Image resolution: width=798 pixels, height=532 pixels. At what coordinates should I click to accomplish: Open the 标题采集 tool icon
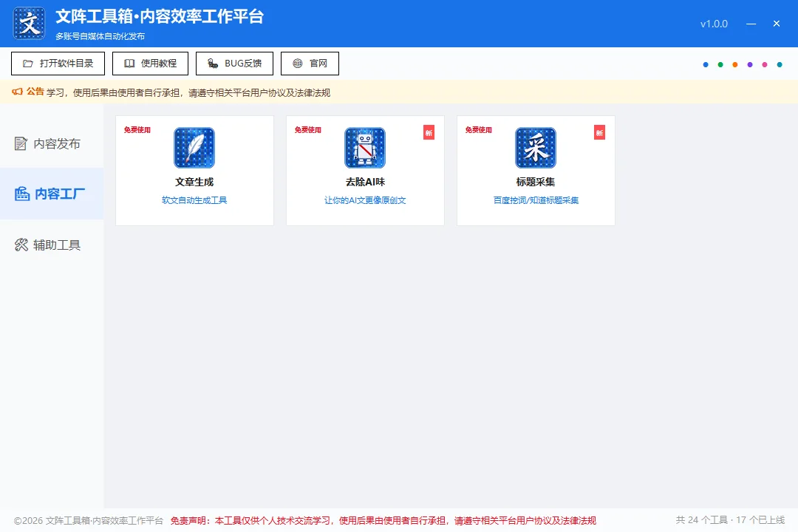(x=536, y=148)
